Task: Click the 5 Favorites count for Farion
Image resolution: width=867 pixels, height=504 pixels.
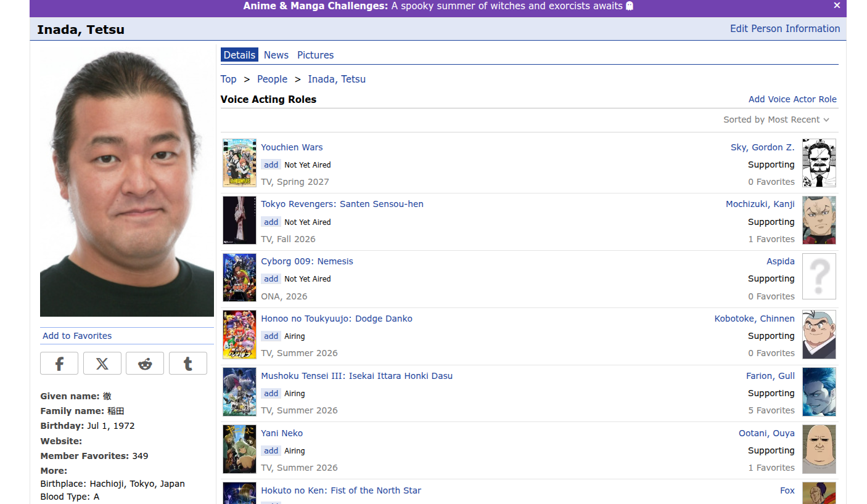Action: (x=771, y=410)
